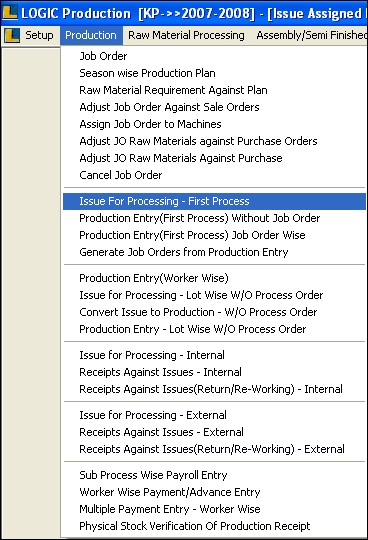
Task: Select Issue For Processing - First Process
Action: coord(214,201)
